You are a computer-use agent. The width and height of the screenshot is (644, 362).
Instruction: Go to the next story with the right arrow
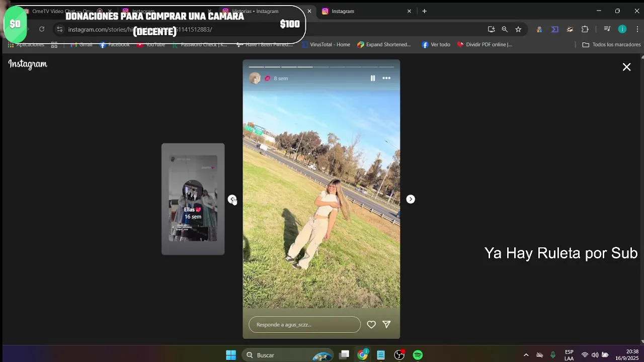(411, 199)
